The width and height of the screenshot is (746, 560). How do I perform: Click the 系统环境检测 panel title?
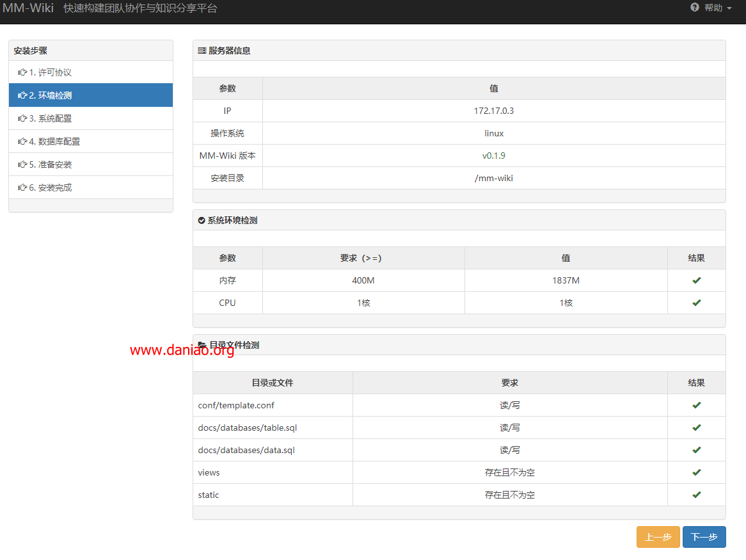coord(233,220)
